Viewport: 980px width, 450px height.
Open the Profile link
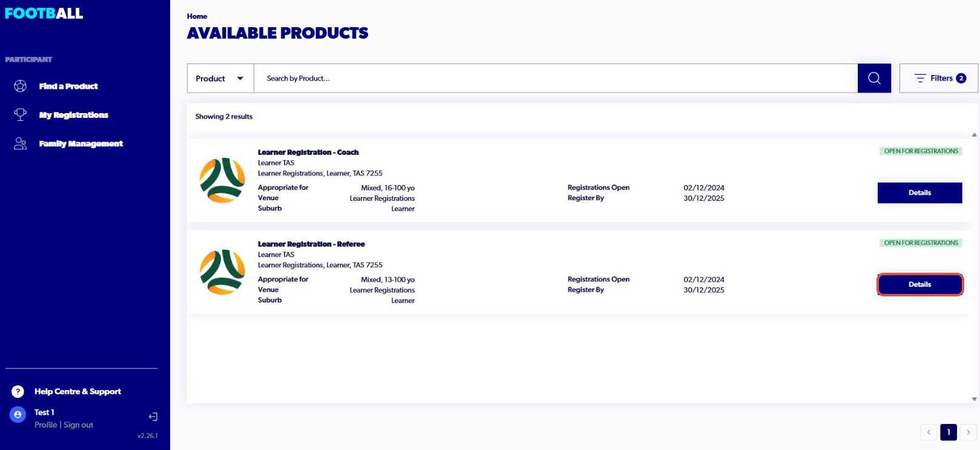coord(46,425)
